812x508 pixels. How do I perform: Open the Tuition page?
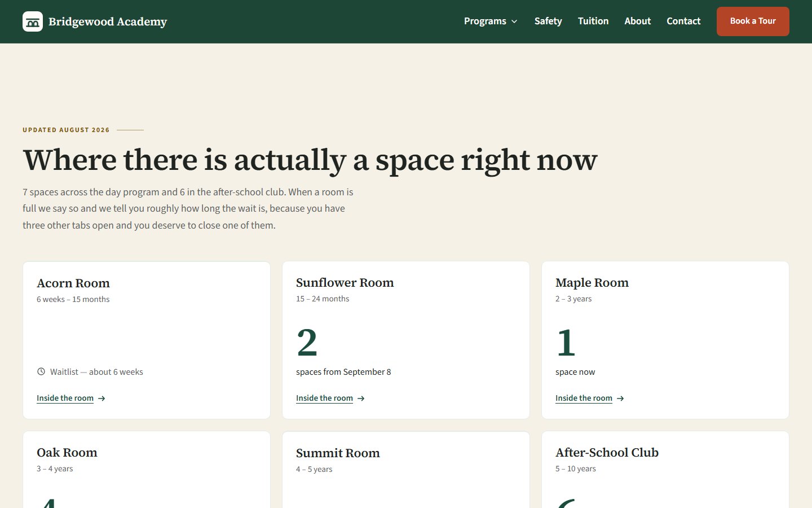coord(593,21)
